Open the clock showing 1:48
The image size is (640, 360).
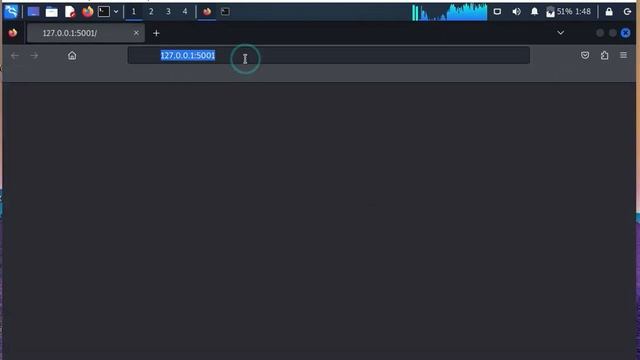point(583,12)
